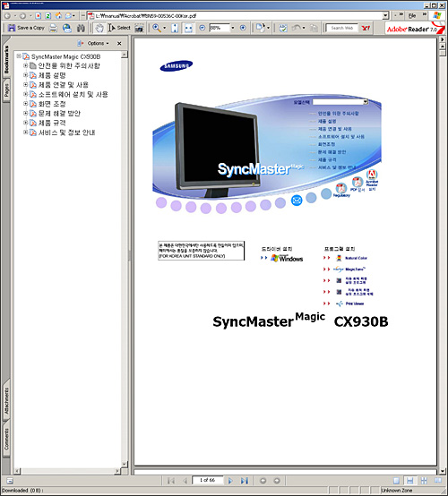
Task: Expand the 안전을 위한 주의사항 bookmark
Action: tap(25, 65)
